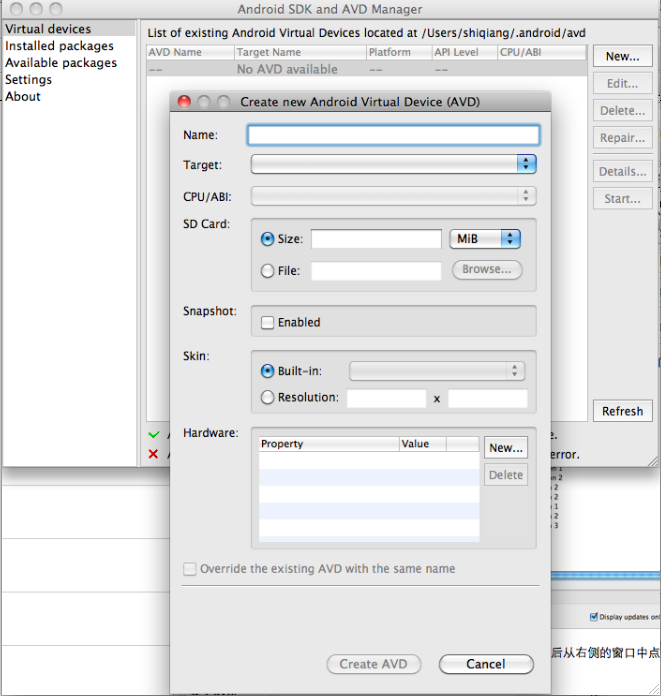Open the Built-in skin dropdown

[437, 371]
